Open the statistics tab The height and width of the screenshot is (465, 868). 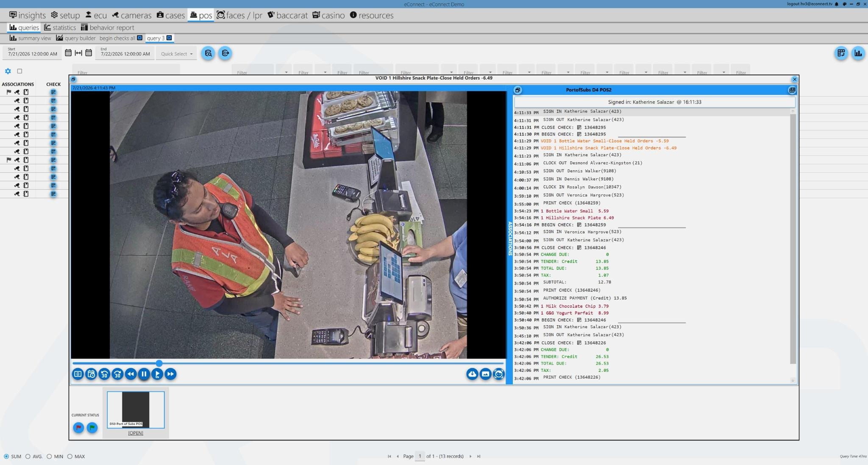pos(60,28)
